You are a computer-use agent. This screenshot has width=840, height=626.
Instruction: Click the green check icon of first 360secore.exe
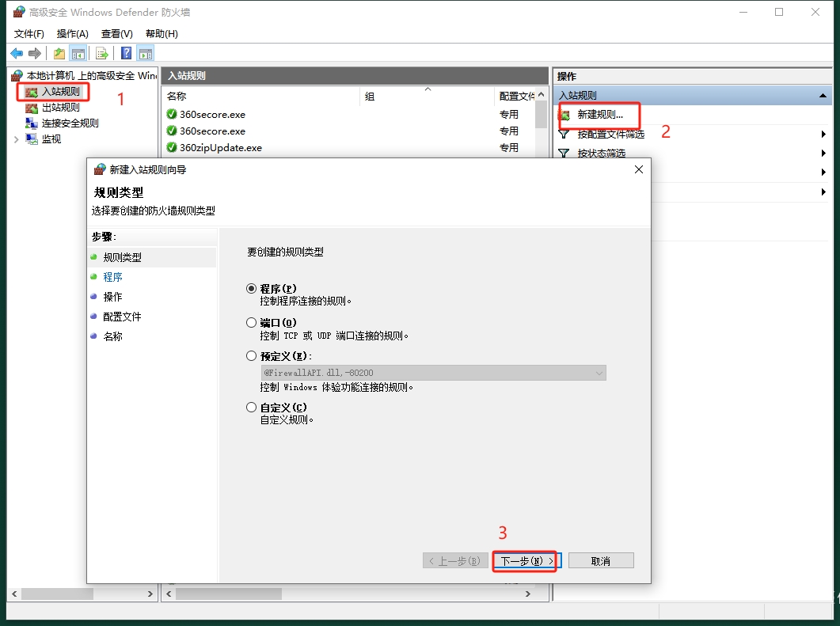click(172, 114)
